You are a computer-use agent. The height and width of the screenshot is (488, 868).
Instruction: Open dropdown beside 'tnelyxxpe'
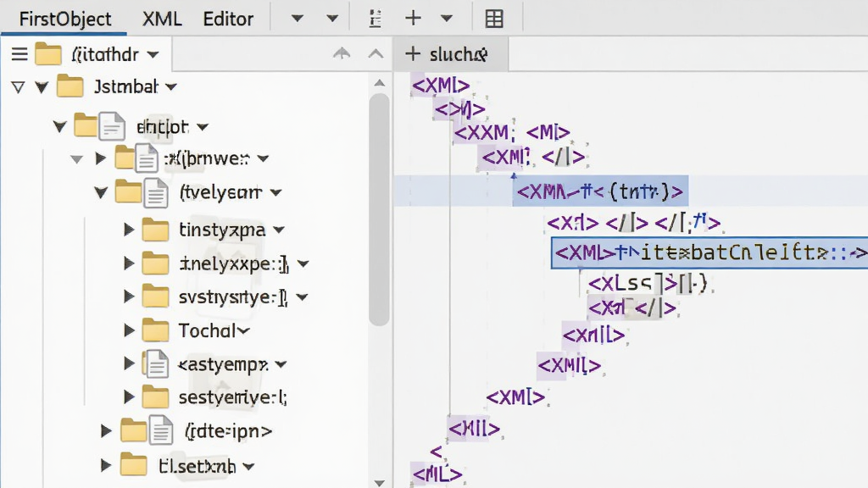coord(303,264)
